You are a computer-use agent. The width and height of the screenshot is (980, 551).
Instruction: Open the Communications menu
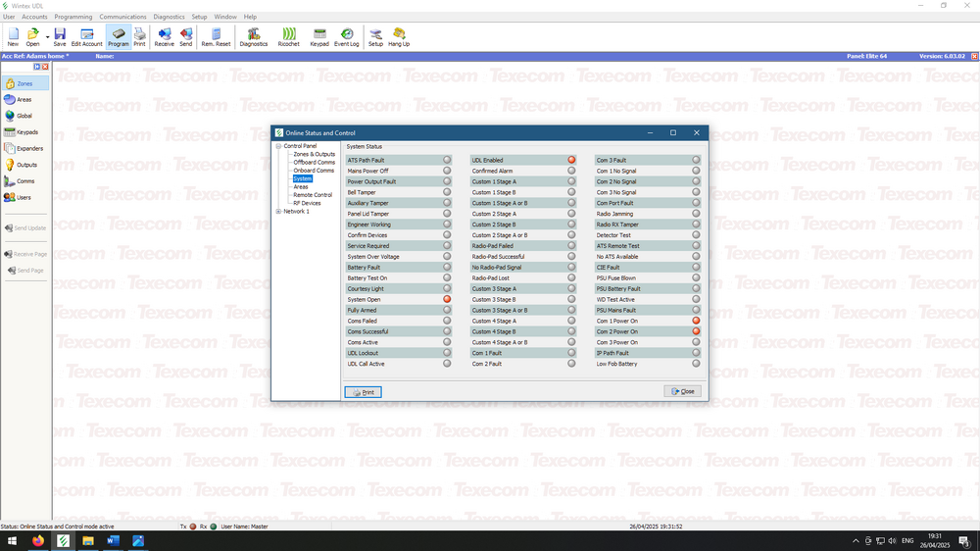(x=122, y=17)
